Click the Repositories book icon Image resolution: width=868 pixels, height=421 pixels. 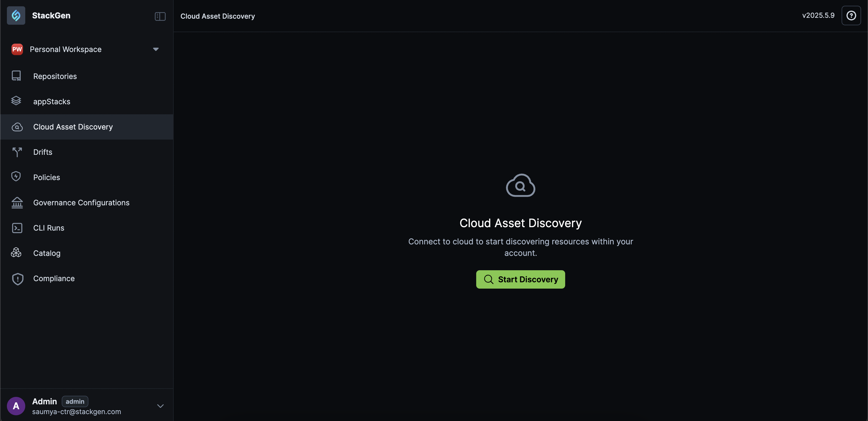(16, 76)
